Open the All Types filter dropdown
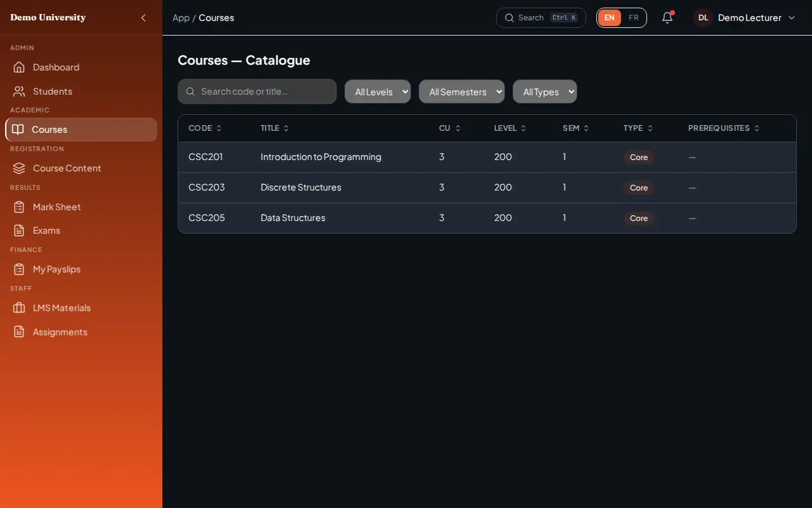812x508 pixels. pyautogui.click(x=545, y=91)
